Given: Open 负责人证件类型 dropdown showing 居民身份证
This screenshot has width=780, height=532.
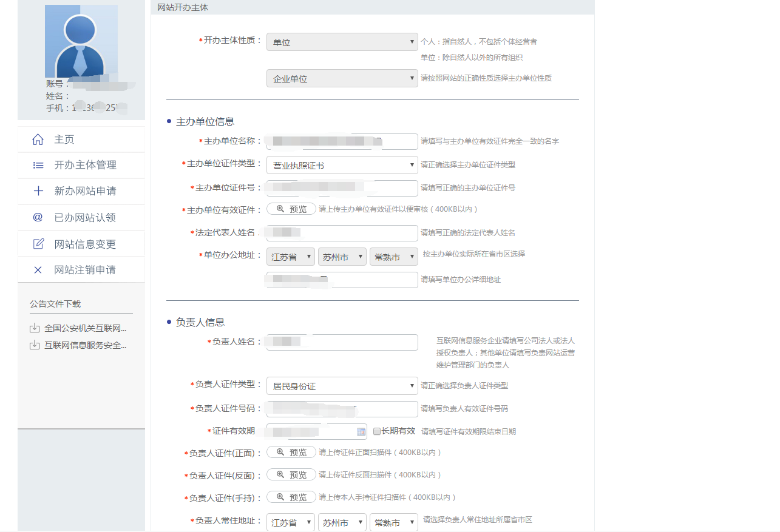Looking at the screenshot, I should click(x=342, y=386).
